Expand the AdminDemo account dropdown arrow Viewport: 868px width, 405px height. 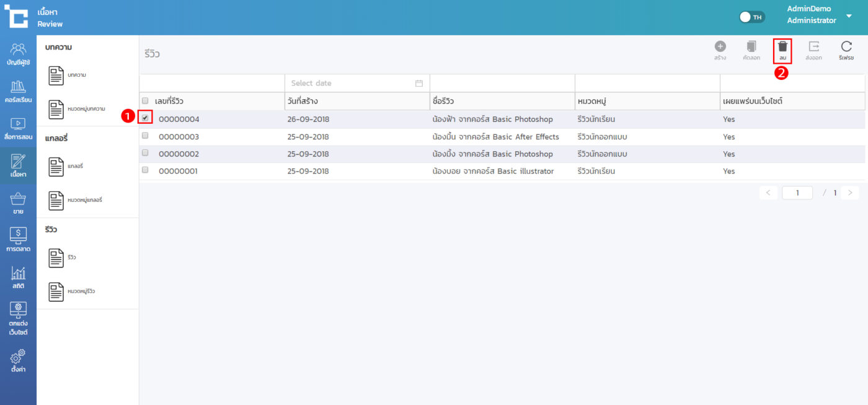click(x=849, y=15)
